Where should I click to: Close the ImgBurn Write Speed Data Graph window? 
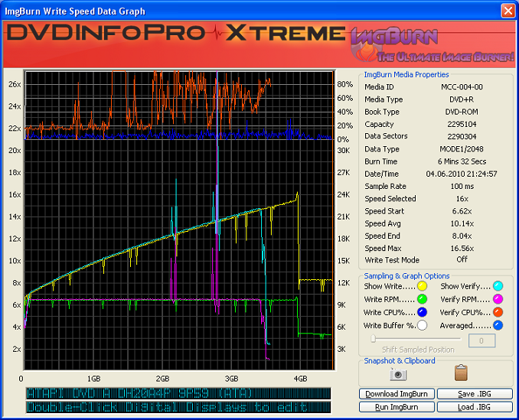pos(508,11)
